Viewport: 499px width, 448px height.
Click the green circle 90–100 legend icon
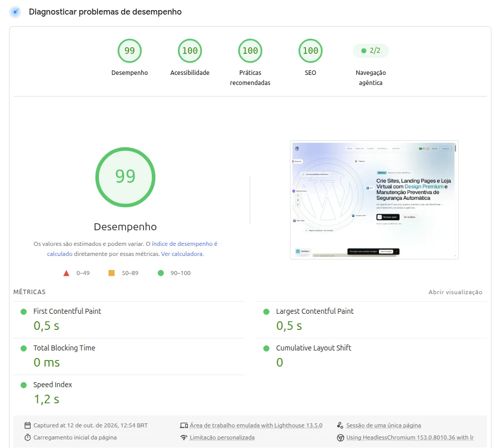tap(161, 273)
